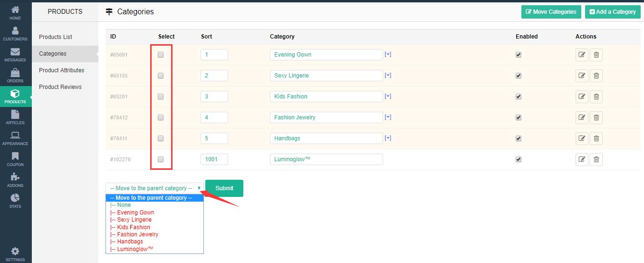
Task: Click the Add a Category button
Action: point(613,12)
